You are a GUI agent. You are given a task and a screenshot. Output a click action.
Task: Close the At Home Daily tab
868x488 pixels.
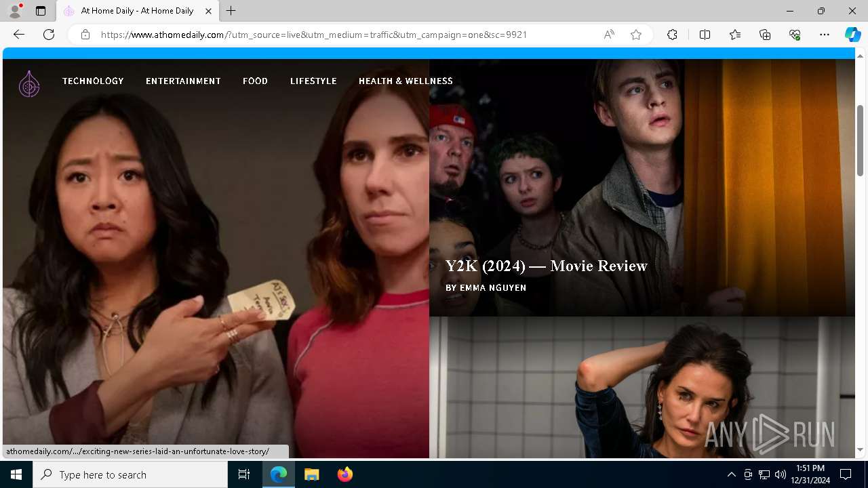tap(208, 11)
